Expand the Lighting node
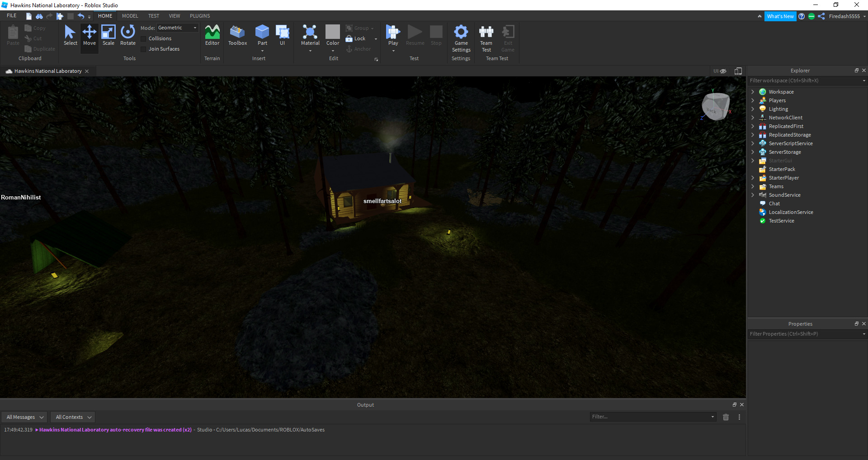This screenshot has width=868, height=460. (753, 109)
